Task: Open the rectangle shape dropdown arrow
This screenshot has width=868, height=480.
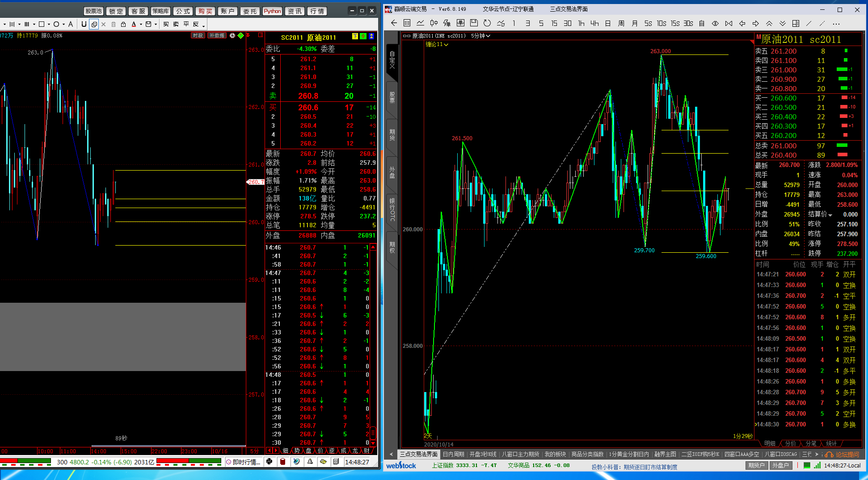Action: pos(48,25)
